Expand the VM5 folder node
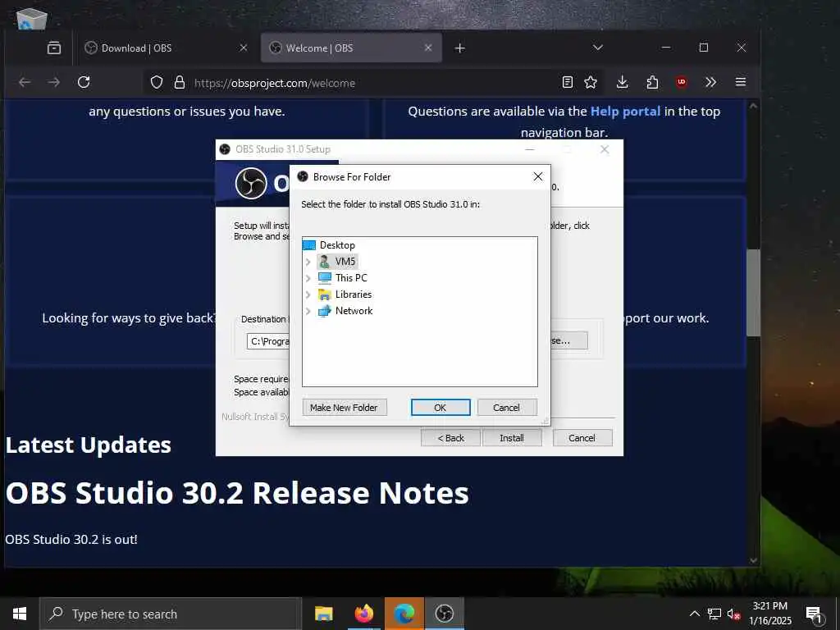The image size is (840, 630). click(x=308, y=262)
